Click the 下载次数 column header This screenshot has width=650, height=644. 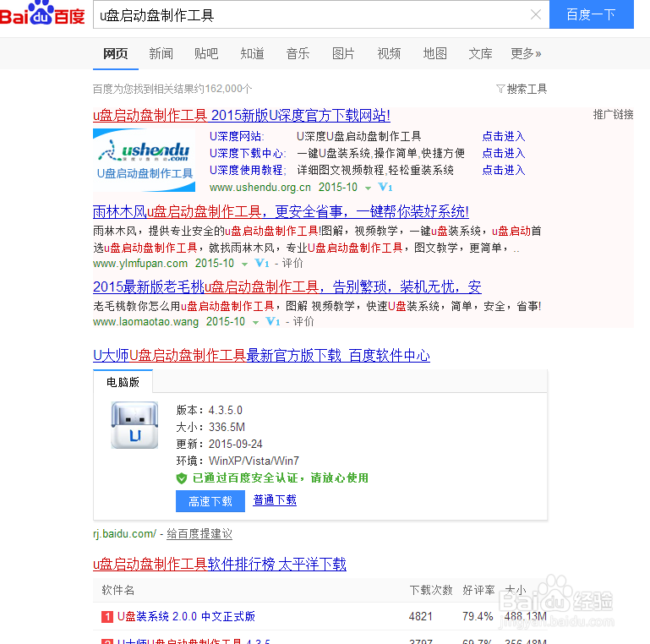(x=431, y=590)
